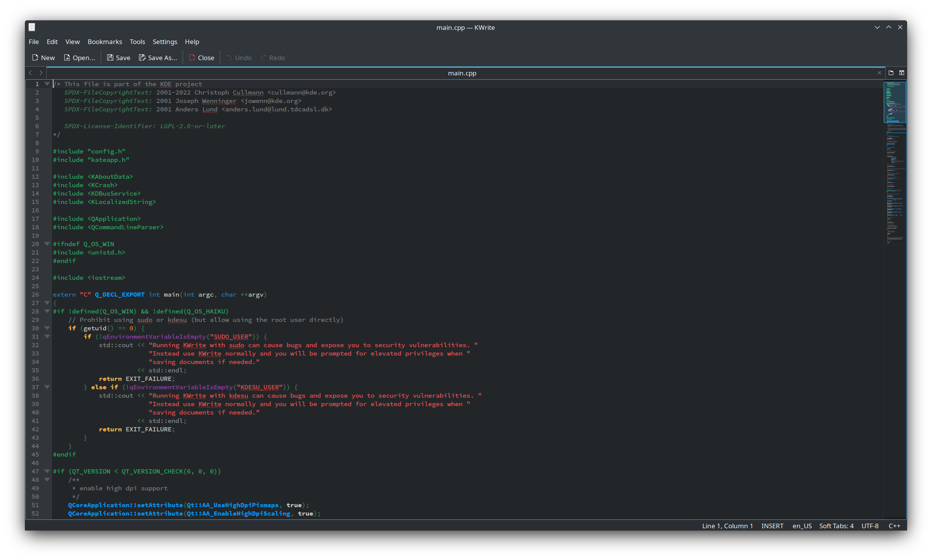Open a file with the Open... button
Screen dimensions: 932x560
tap(79, 58)
